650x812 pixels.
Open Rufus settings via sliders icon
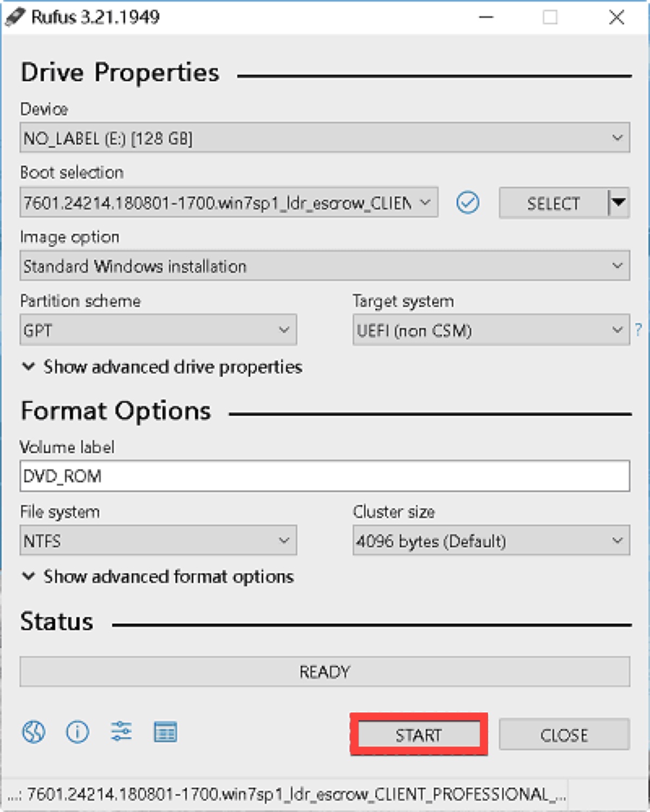pos(121,732)
